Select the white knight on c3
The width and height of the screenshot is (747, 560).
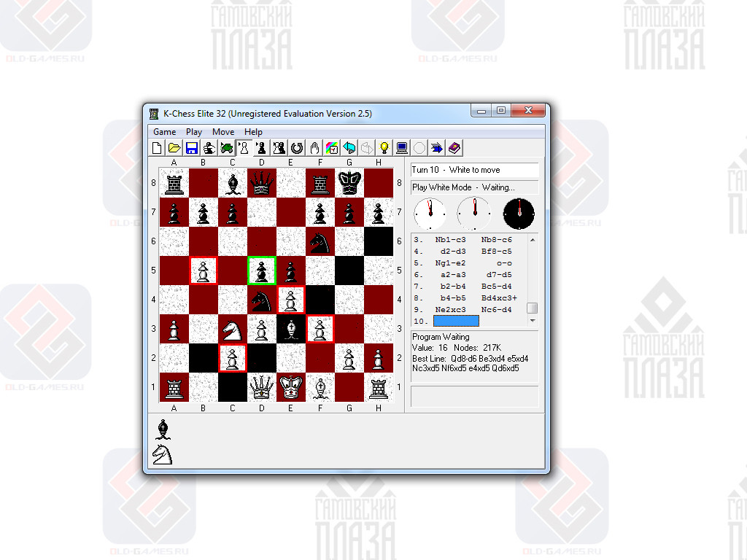tap(233, 329)
